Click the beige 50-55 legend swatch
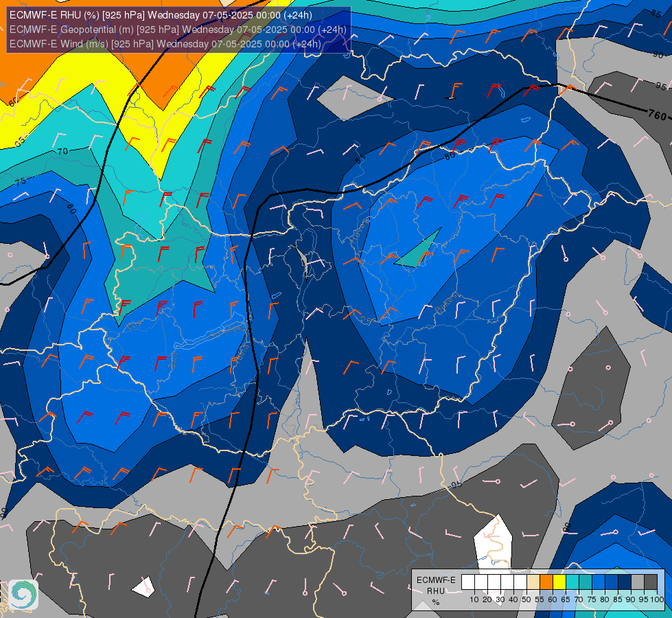This screenshot has width=672, height=618. tap(533, 582)
